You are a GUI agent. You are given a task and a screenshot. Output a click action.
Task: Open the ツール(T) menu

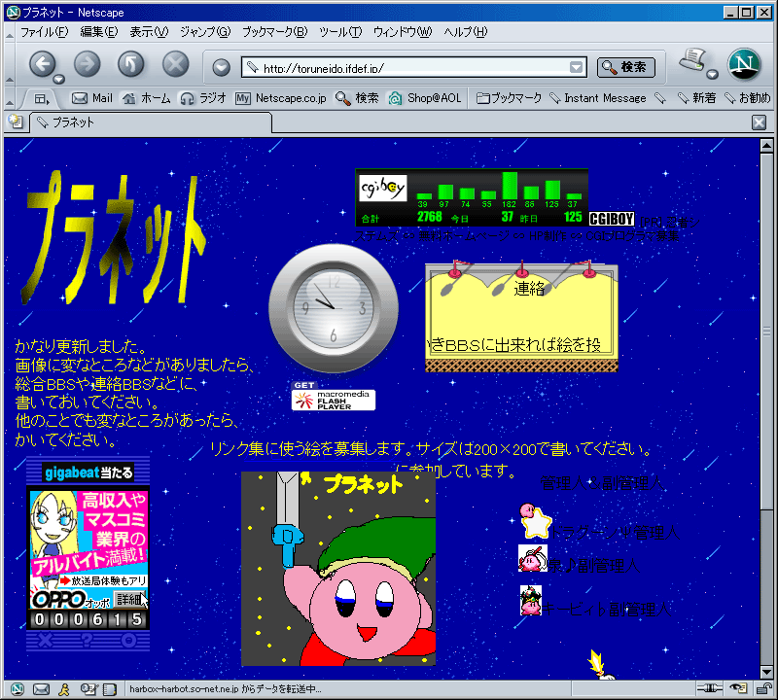pyautogui.click(x=340, y=32)
